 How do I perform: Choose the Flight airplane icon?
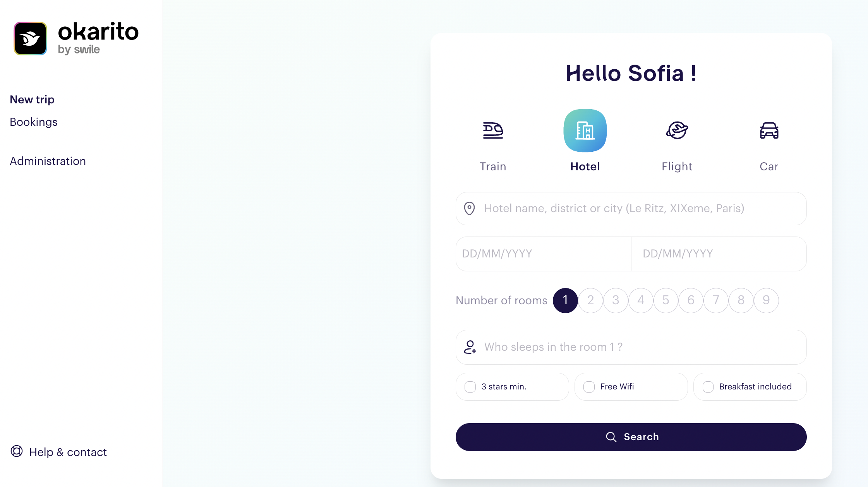pos(677,130)
